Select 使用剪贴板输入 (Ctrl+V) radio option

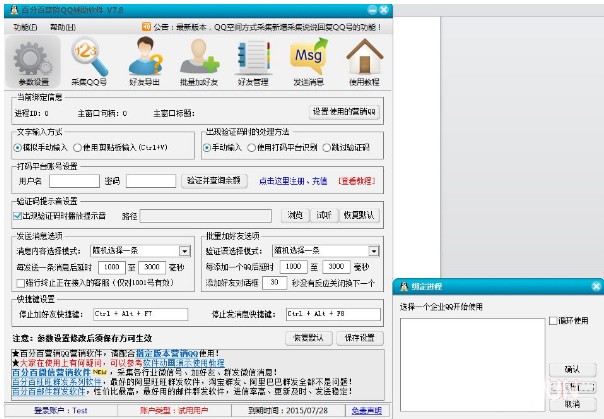coord(120,147)
